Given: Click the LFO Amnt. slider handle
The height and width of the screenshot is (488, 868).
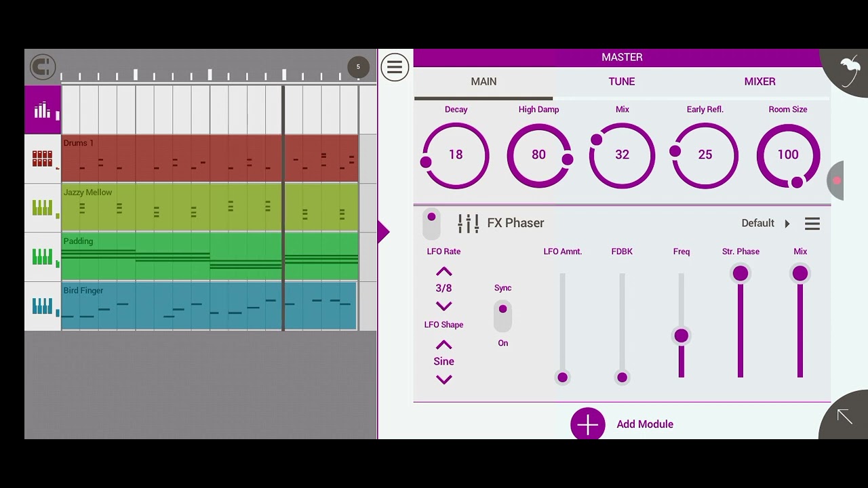Looking at the screenshot, I should (x=562, y=378).
